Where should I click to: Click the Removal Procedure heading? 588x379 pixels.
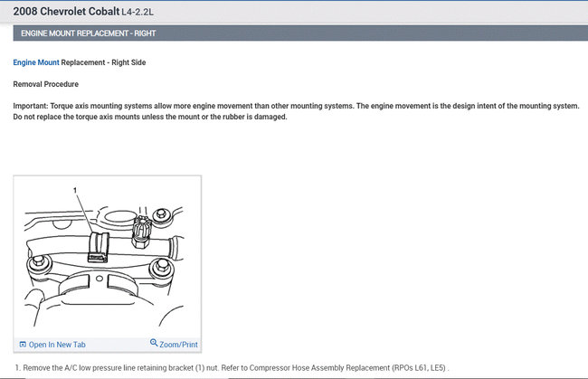coord(46,84)
